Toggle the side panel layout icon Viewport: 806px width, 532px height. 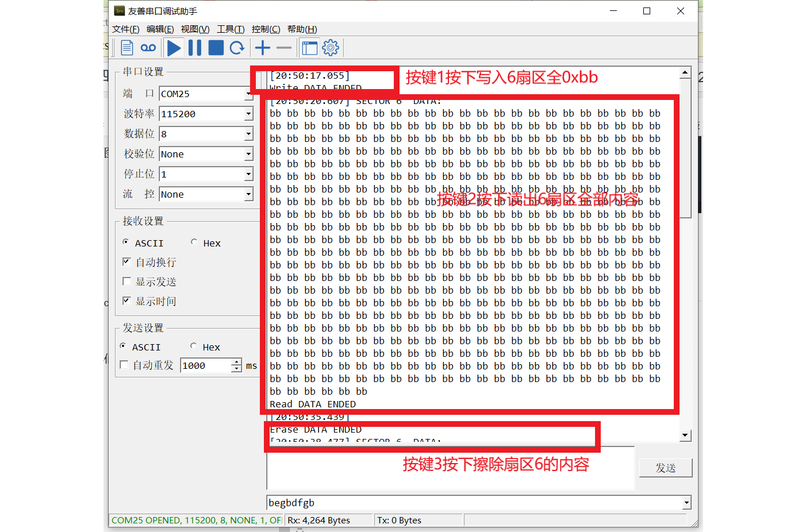click(x=310, y=48)
